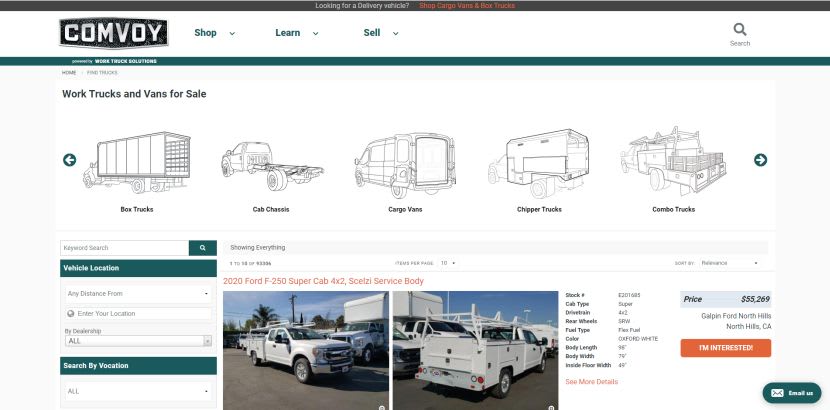
Task: Expand the Shop chevron
Action: point(232,33)
